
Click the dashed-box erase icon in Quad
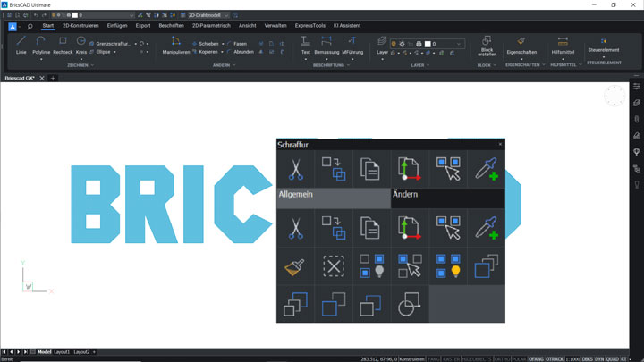click(333, 266)
